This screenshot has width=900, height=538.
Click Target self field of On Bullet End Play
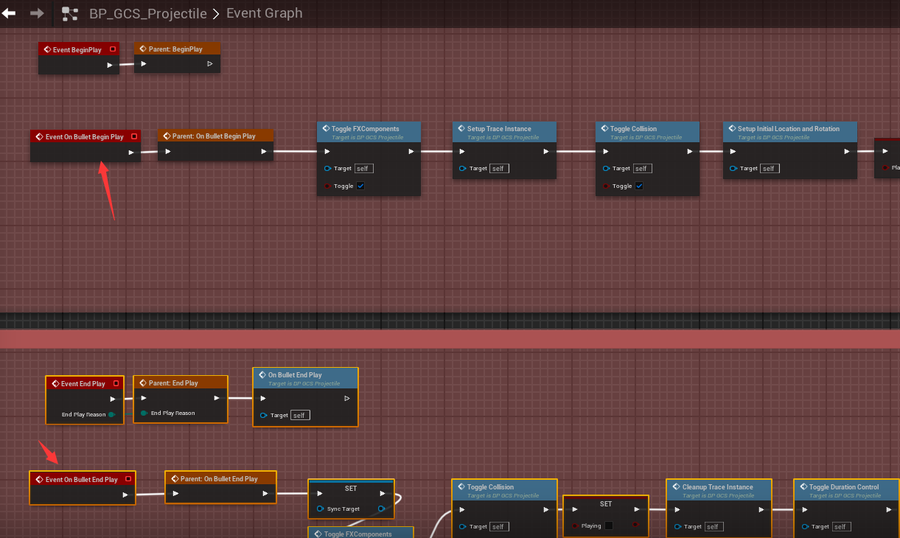[300, 415]
